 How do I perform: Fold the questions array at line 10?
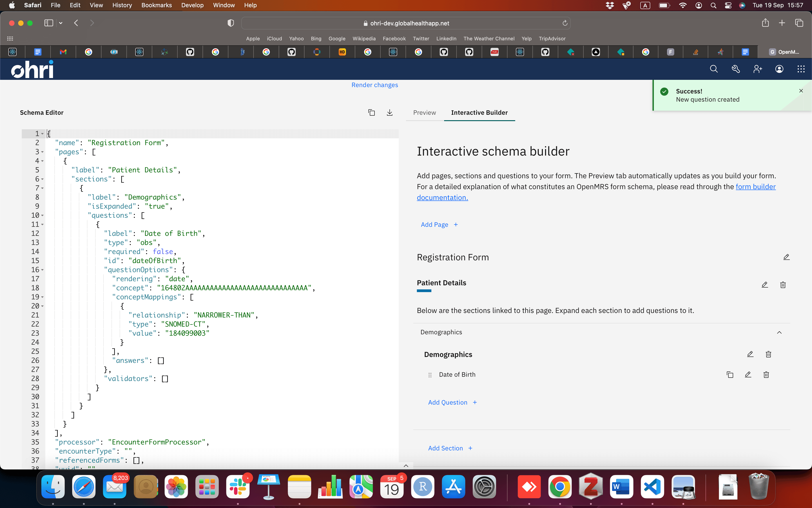point(43,215)
